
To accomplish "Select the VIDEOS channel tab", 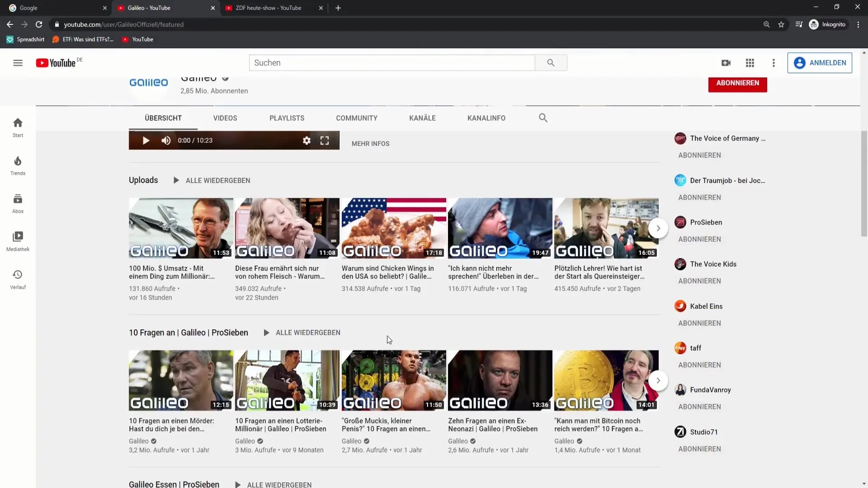I will [225, 118].
